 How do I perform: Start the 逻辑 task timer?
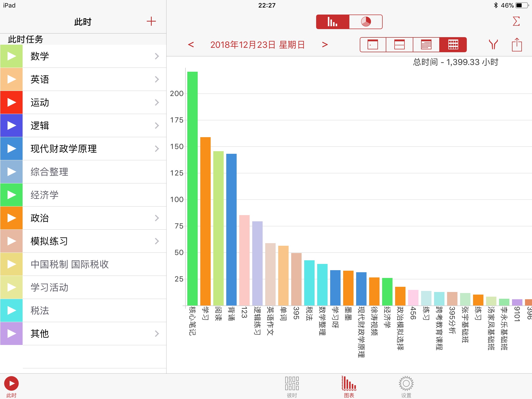click(11, 125)
